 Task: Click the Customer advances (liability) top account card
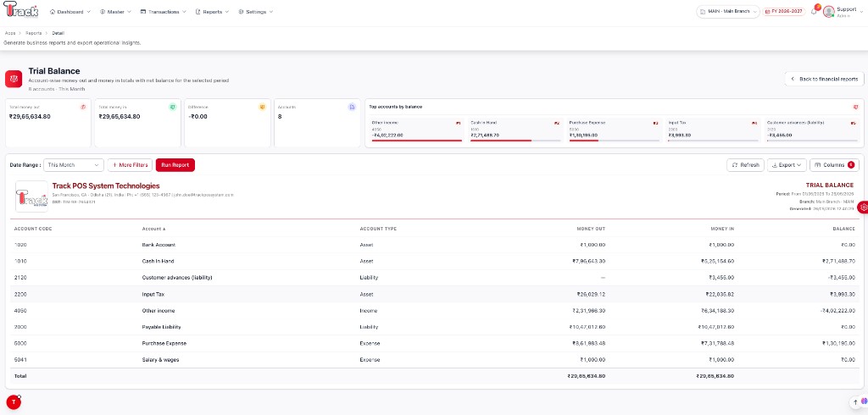click(x=811, y=130)
